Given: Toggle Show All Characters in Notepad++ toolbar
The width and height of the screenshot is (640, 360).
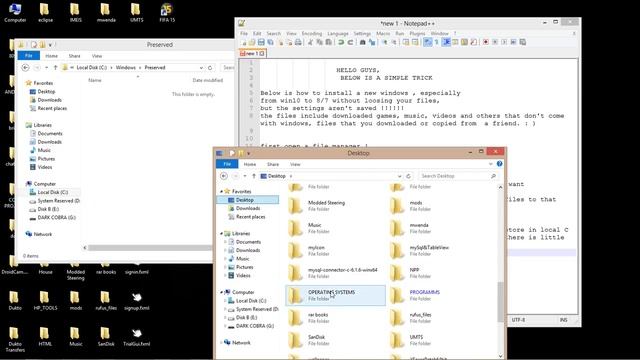Looking at the screenshot, I should [436, 42].
